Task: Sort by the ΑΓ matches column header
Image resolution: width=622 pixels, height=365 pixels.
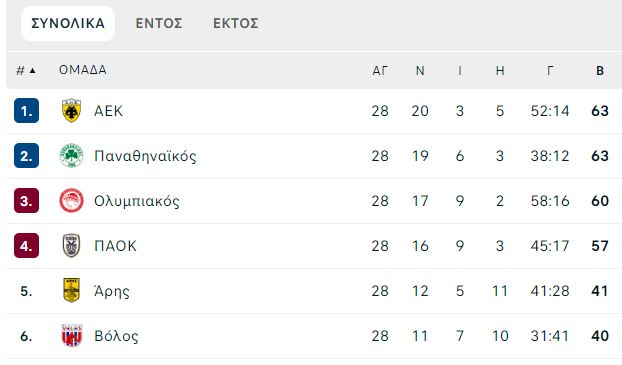Action: pyautogui.click(x=380, y=71)
